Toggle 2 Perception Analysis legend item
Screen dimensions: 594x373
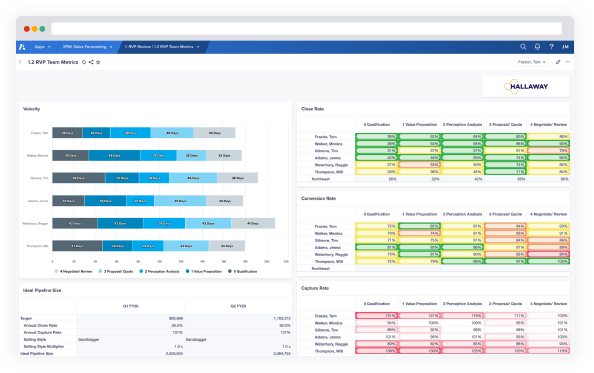tap(159, 272)
